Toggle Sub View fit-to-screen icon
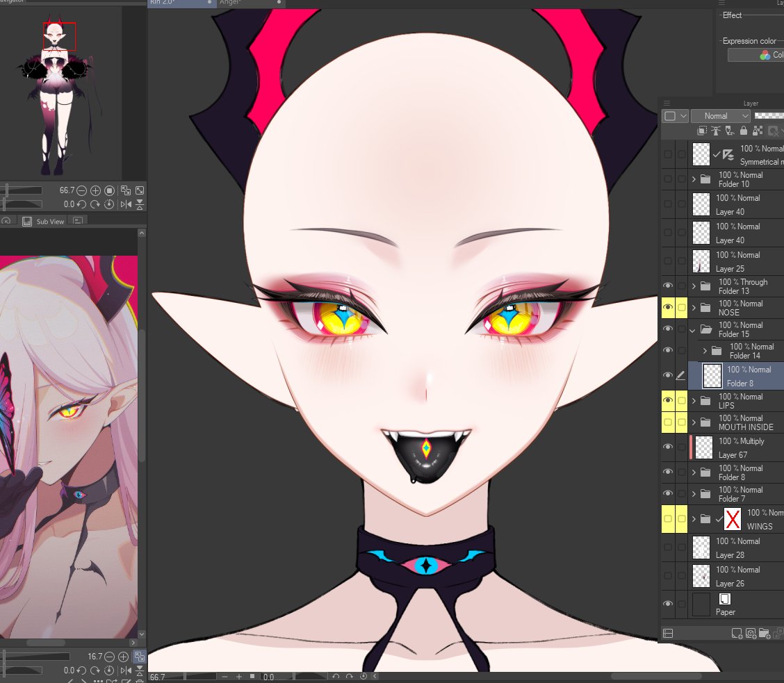The height and width of the screenshot is (683, 784). click(140, 657)
